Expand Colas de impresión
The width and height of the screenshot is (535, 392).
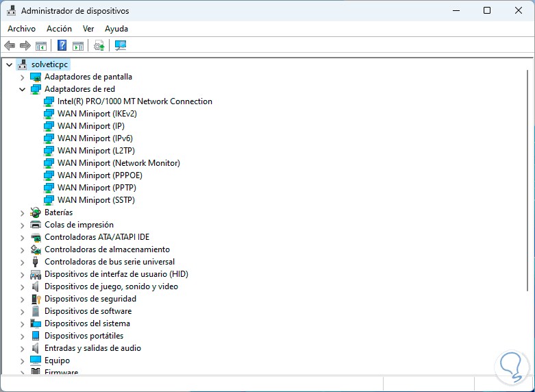(x=23, y=225)
